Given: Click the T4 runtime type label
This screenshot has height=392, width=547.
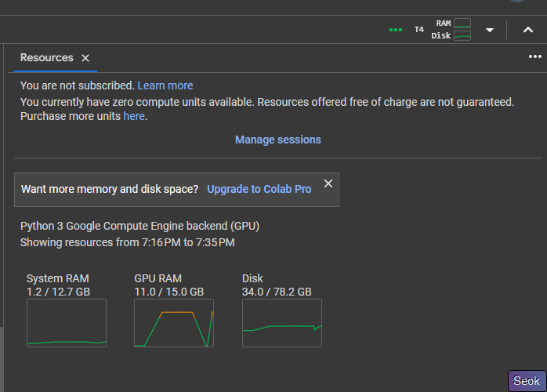Looking at the screenshot, I should coord(419,30).
